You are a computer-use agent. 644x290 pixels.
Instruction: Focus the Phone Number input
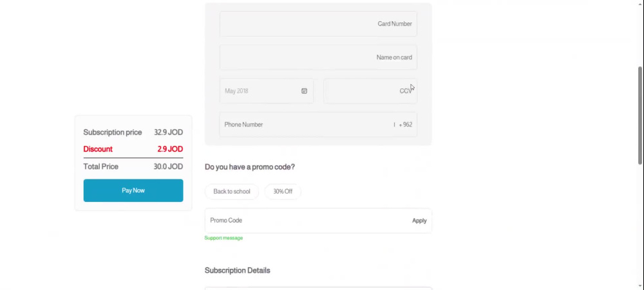(318, 125)
